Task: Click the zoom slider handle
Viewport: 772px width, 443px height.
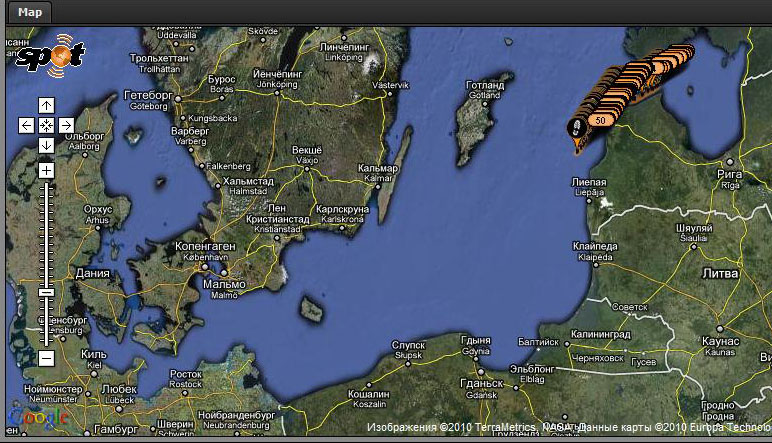Action: click(x=46, y=292)
